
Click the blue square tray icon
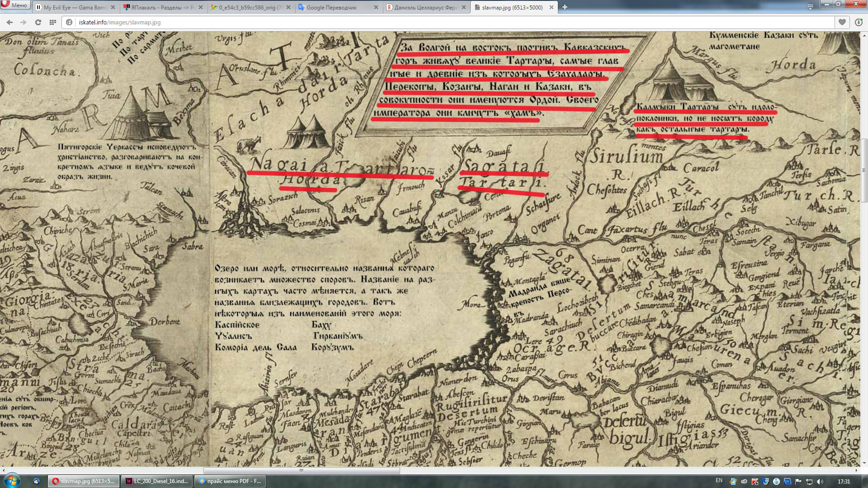tap(787, 482)
